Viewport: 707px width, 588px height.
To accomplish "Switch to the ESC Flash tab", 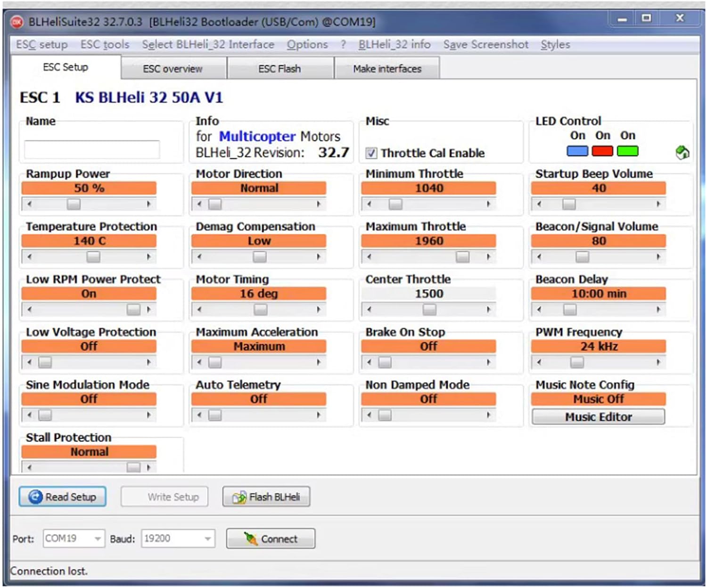I will pos(280,69).
